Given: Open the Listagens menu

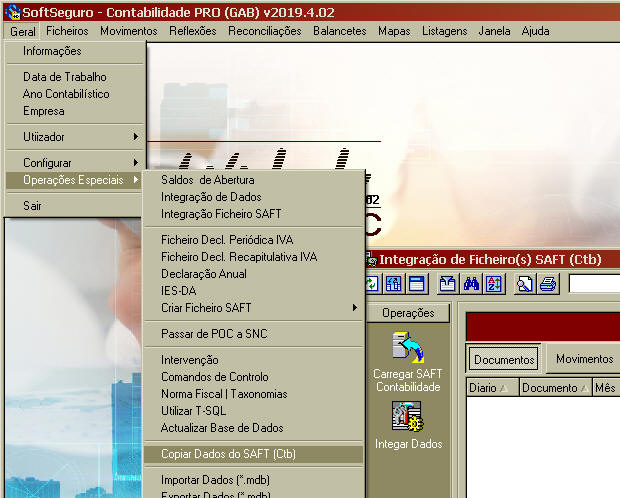Looking at the screenshot, I should (444, 31).
